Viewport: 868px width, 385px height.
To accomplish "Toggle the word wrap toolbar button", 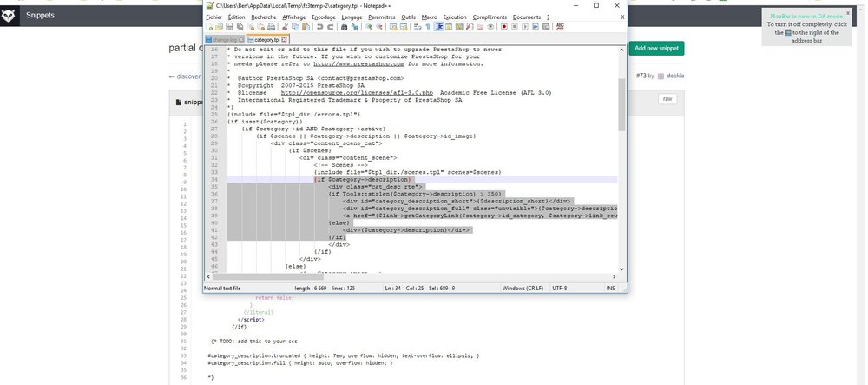I will point(418,27).
